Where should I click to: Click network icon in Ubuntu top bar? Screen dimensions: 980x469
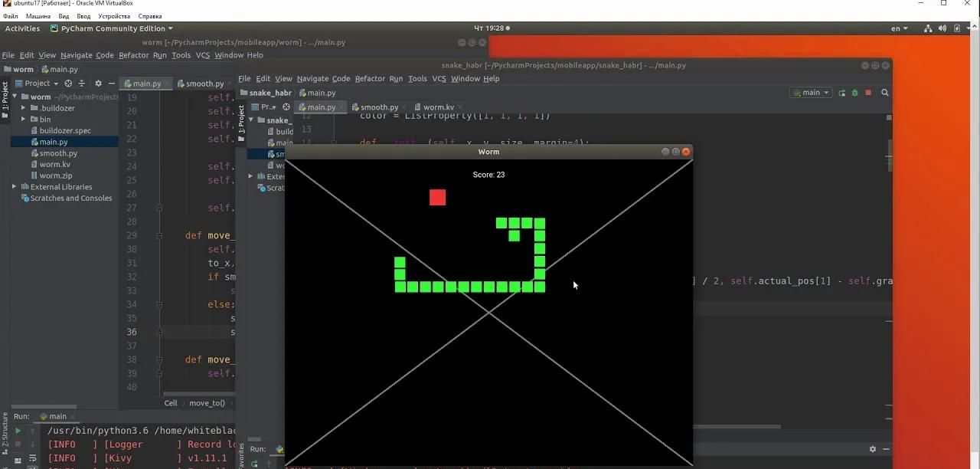click(x=929, y=28)
